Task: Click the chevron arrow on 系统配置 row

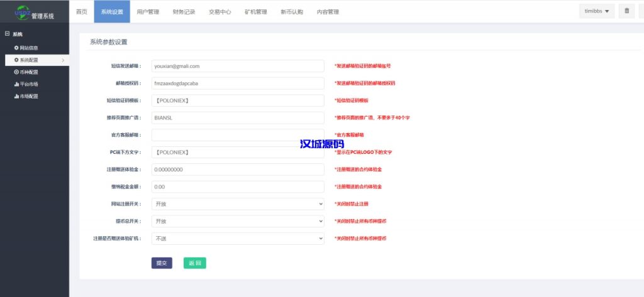Action: [x=63, y=60]
